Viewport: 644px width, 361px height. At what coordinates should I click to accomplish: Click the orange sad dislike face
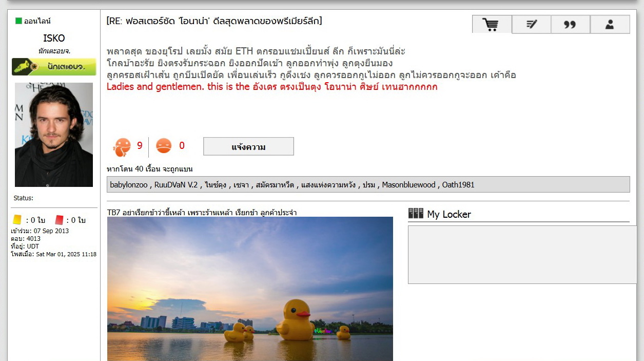pyautogui.click(x=164, y=146)
